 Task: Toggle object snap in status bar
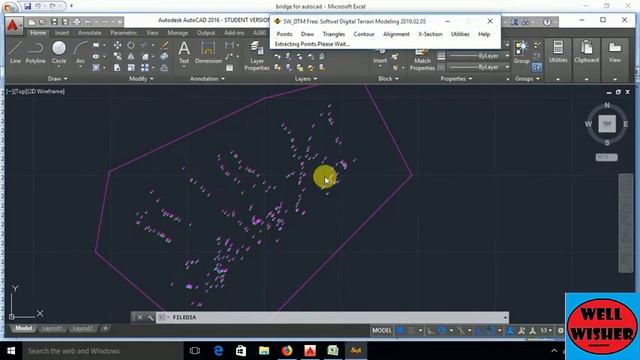point(491,330)
